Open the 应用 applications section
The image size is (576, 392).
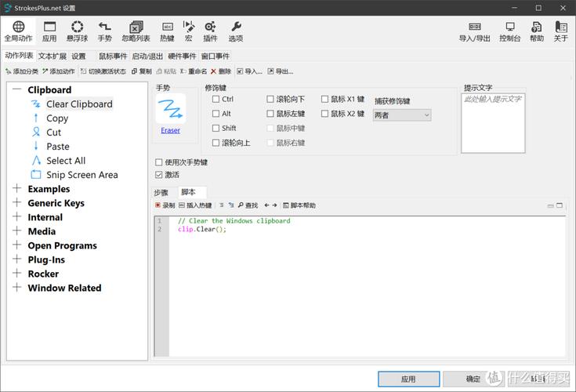[x=49, y=31]
